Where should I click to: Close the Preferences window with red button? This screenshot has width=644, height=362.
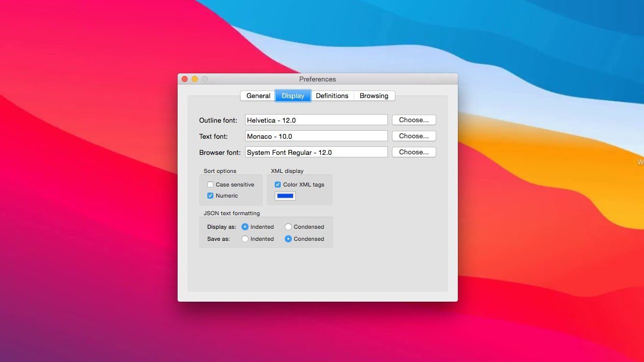tap(185, 79)
